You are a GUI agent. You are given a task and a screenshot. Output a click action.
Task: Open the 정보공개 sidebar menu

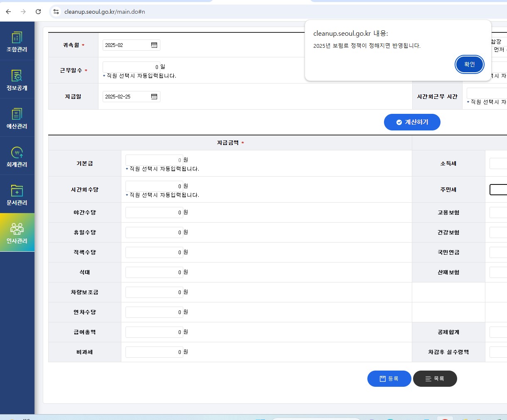[17, 80]
